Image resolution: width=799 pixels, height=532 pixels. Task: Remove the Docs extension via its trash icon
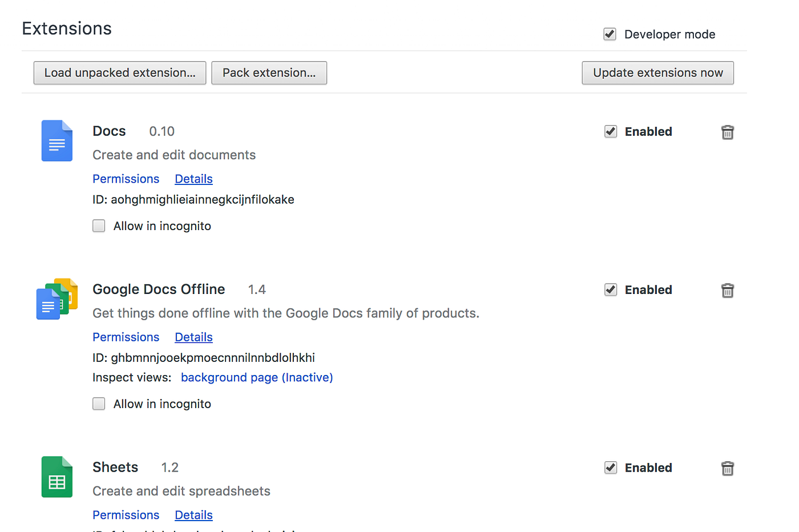727,132
